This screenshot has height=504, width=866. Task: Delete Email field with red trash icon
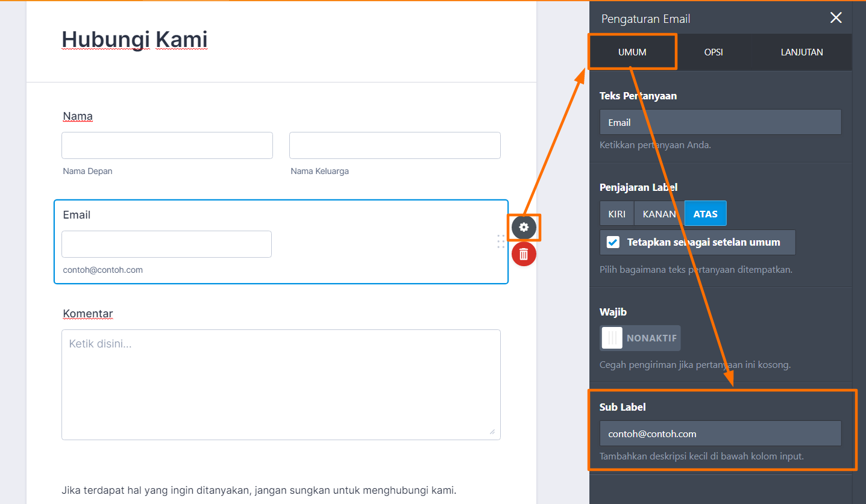pyautogui.click(x=524, y=254)
